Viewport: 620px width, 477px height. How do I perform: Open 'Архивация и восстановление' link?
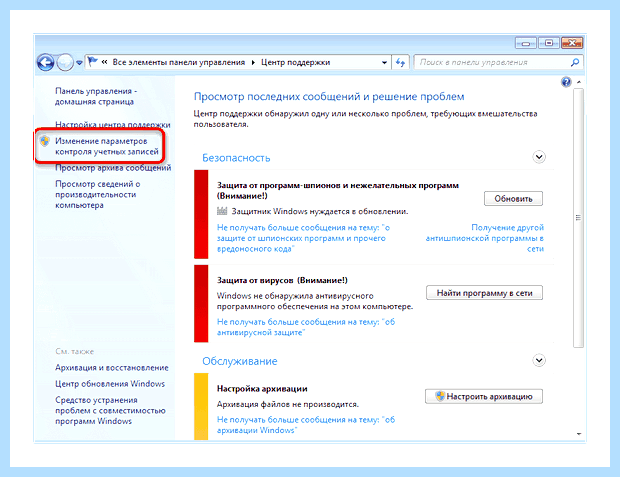(112, 368)
